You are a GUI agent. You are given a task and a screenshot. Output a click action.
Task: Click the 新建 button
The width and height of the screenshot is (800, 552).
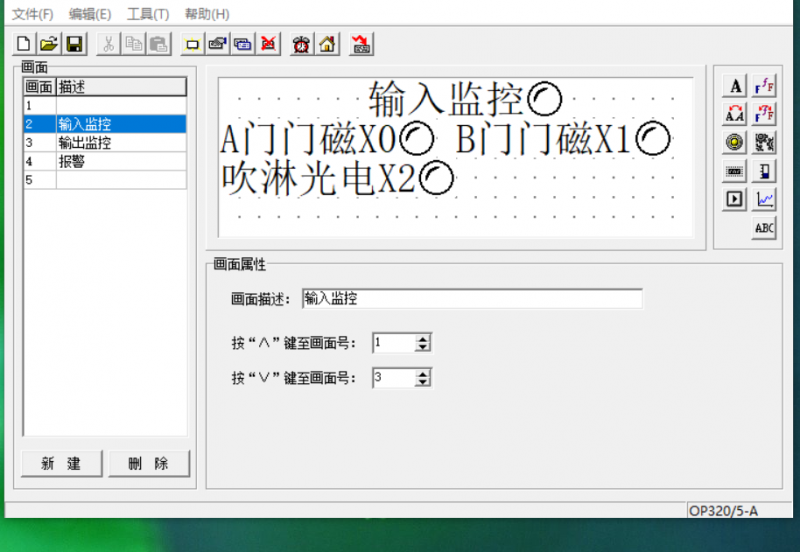(62, 463)
